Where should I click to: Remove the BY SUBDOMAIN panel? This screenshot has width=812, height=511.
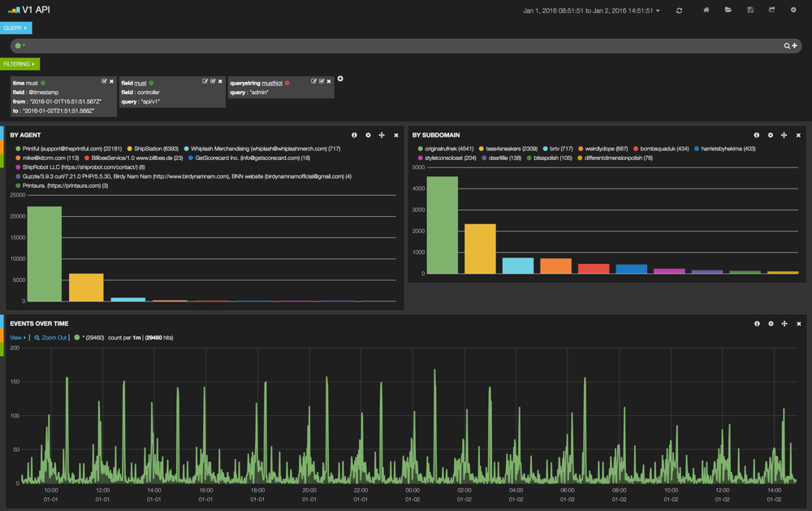tap(798, 135)
